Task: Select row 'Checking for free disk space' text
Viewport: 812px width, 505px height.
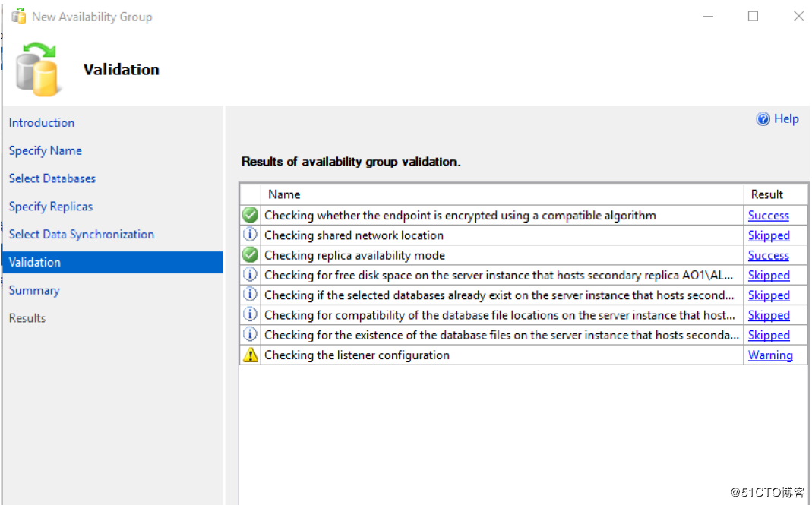Action: (499, 276)
